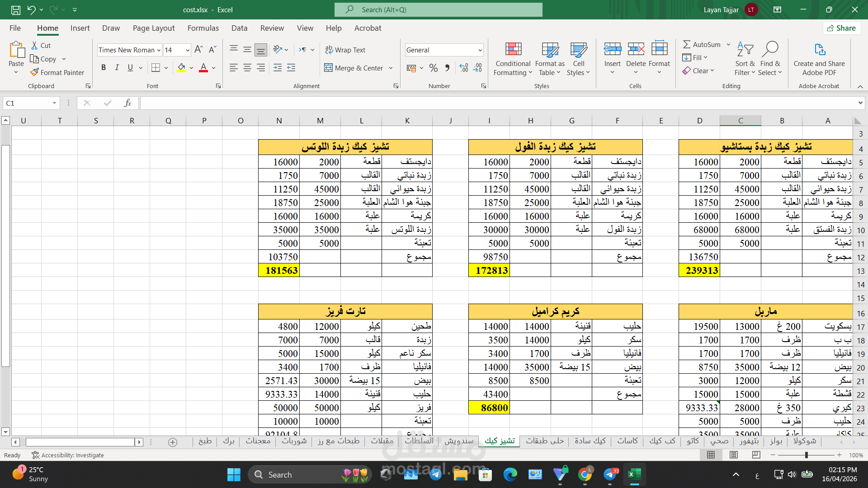Expand Merge & Center options arrow
The width and height of the screenshot is (868, 488).
pyautogui.click(x=391, y=68)
